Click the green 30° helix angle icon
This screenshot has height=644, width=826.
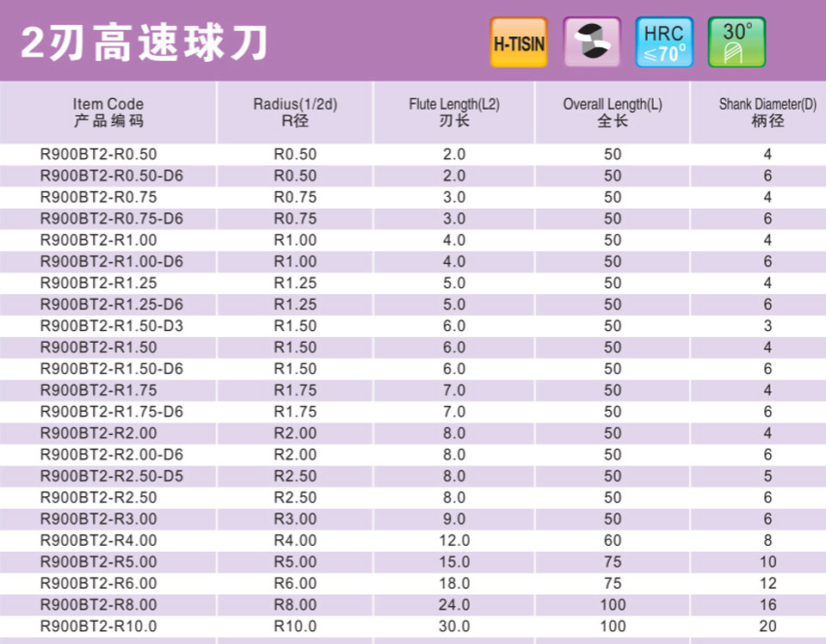tap(737, 42)
